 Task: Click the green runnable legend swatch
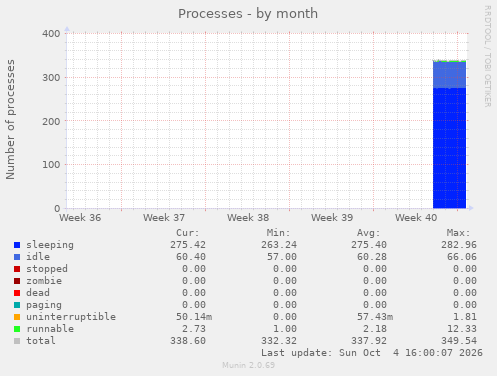(x=17, y=329)
